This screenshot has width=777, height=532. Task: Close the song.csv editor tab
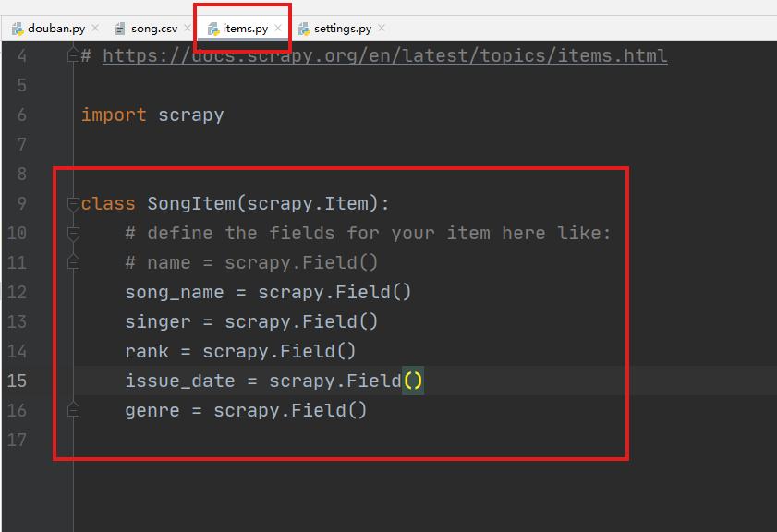[188, 29]
